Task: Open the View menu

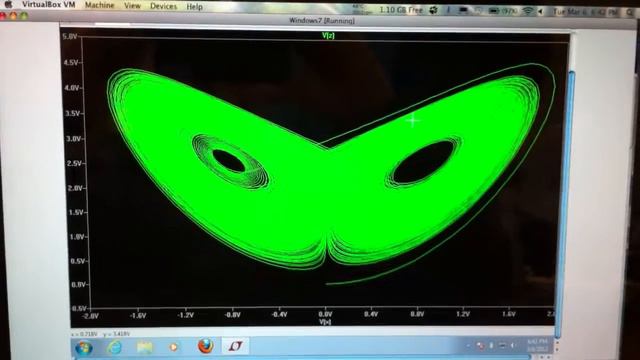Action: point(132,6)
